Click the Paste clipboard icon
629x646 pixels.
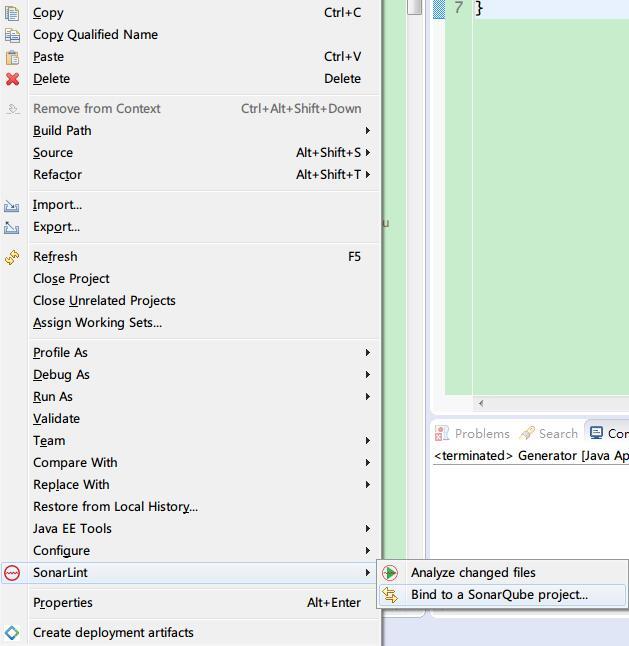(x=12, y=57)
